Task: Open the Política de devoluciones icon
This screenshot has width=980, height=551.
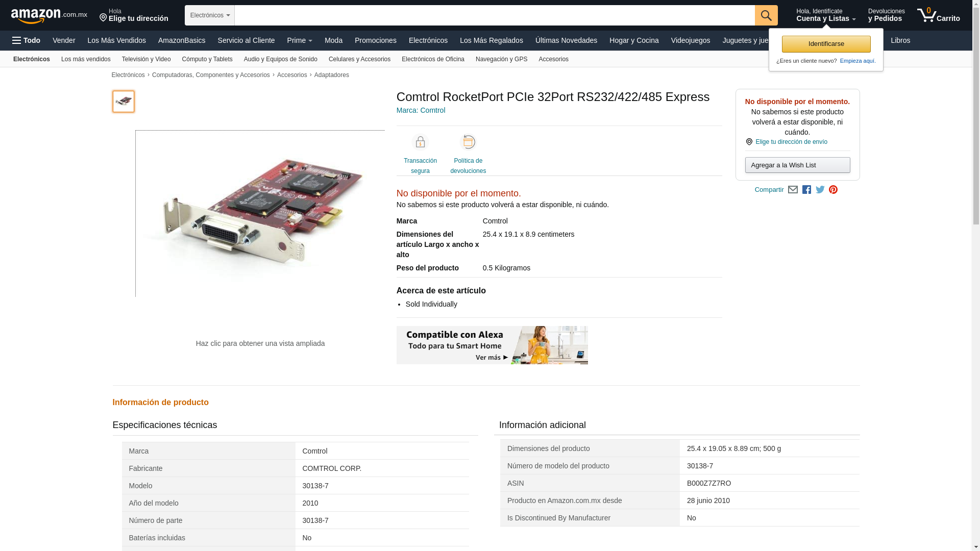Action: [468, 142]
